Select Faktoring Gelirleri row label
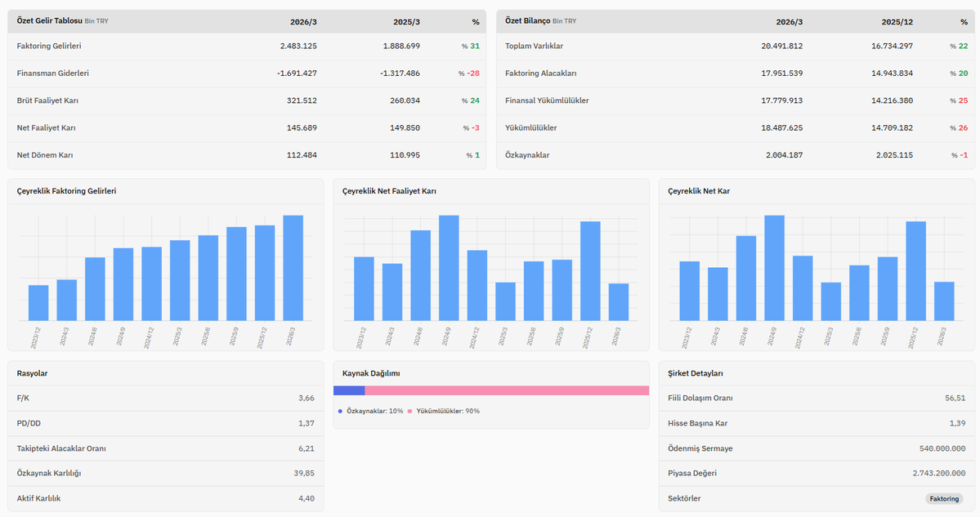This screenshot has height=517, width=980. [49, 47]
